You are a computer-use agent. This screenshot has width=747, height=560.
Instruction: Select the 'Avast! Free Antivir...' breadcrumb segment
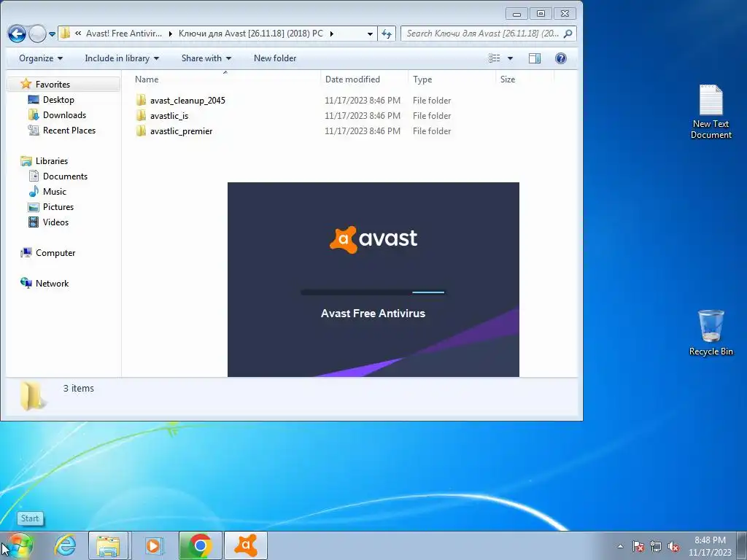124,34
